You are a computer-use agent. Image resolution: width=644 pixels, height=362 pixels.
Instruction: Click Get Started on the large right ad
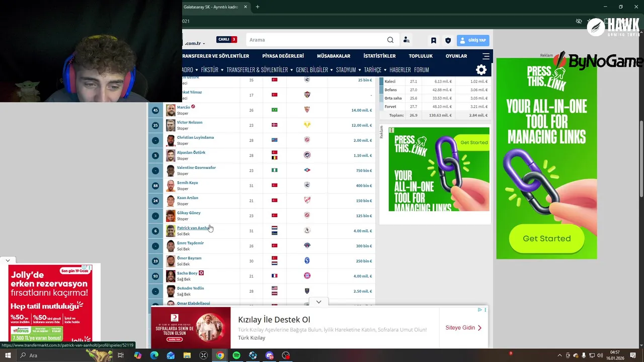[547, 238]
